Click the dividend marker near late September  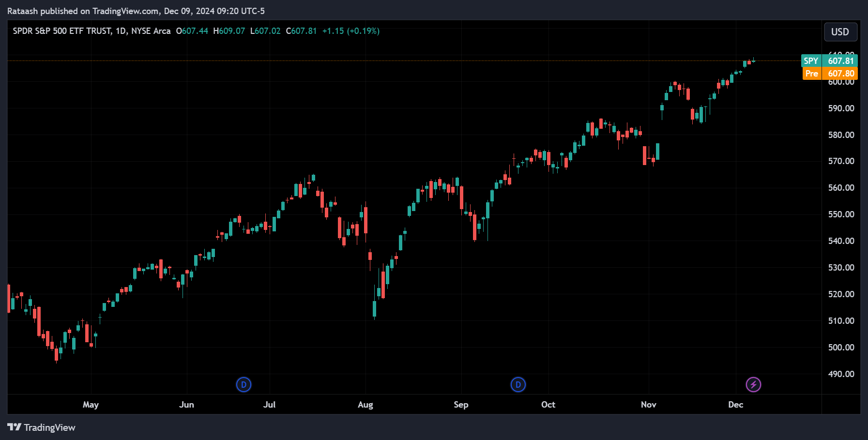(x=518, y=385)
